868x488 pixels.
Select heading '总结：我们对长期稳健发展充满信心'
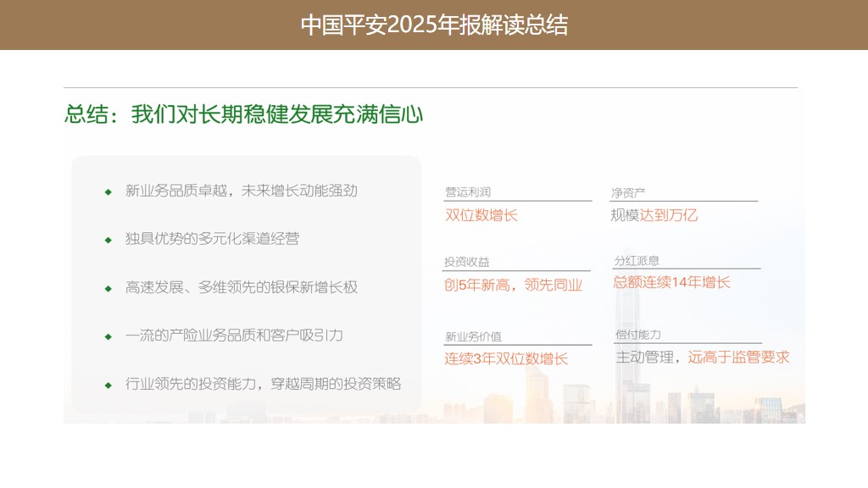click(x=243, y=114)
